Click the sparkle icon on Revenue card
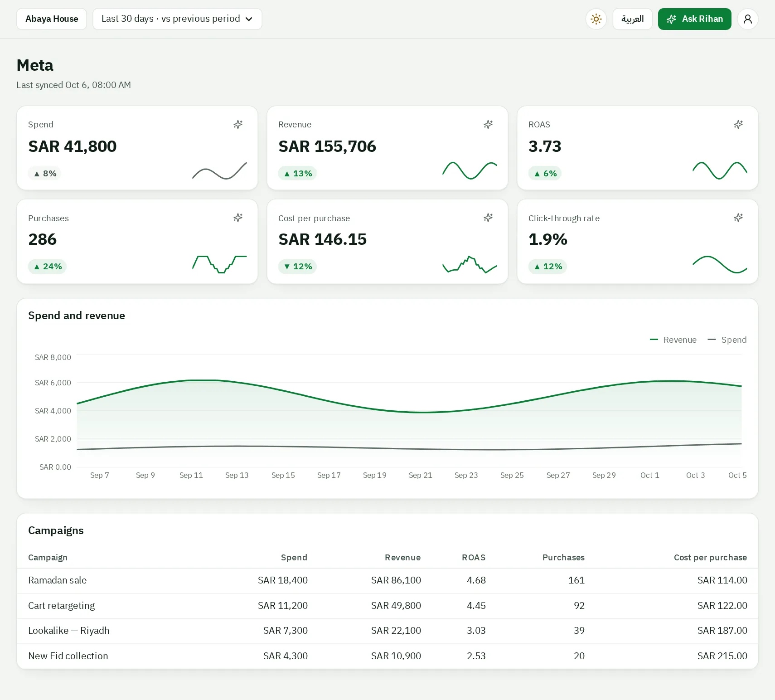 coord(488,124)
